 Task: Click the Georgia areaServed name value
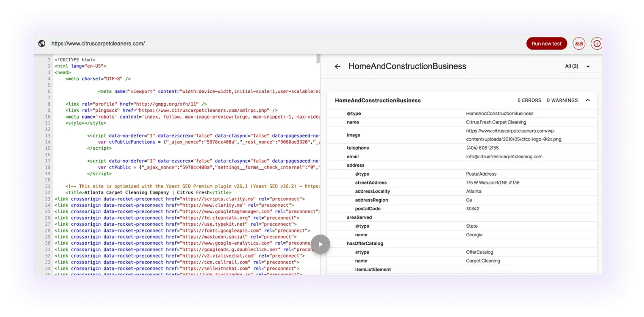(x=474, y=235)
